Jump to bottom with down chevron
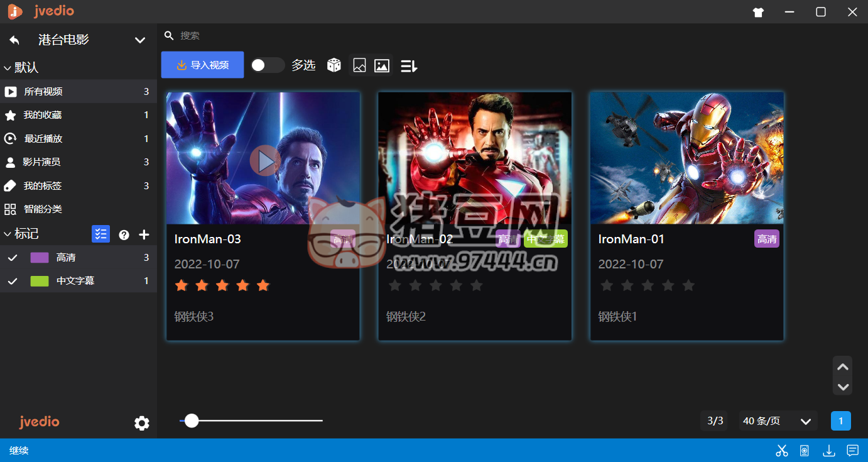Screen dimensions: 868x462 click(843, 387)
